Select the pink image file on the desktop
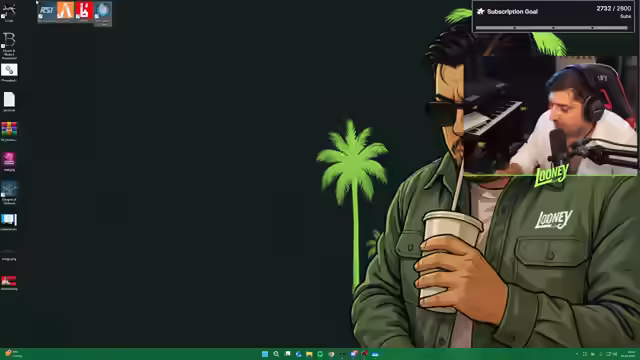Screen dimensions: 640x360 click(9, 161)
